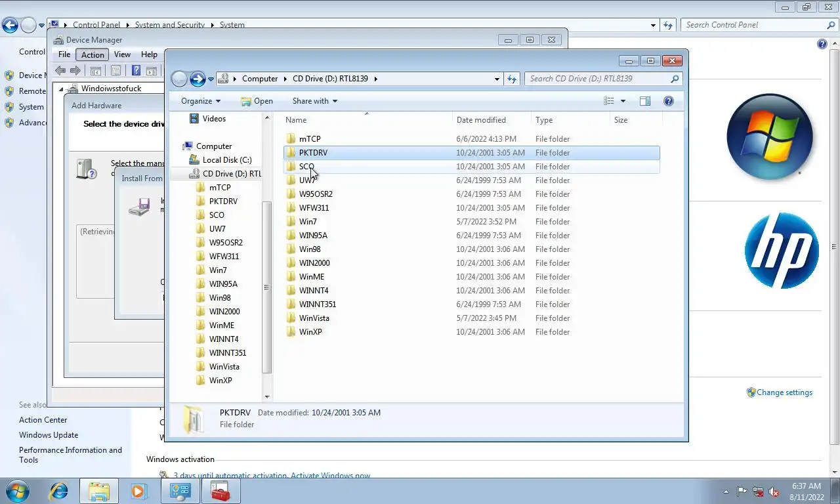Open Explorer help icon

tap(669, 101)
